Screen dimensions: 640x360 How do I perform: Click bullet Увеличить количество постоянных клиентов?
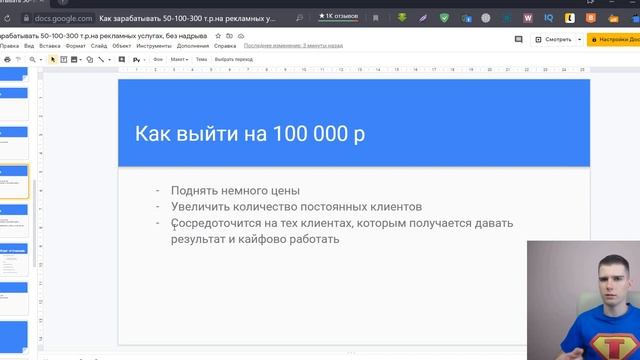click(x=296, y=207)
